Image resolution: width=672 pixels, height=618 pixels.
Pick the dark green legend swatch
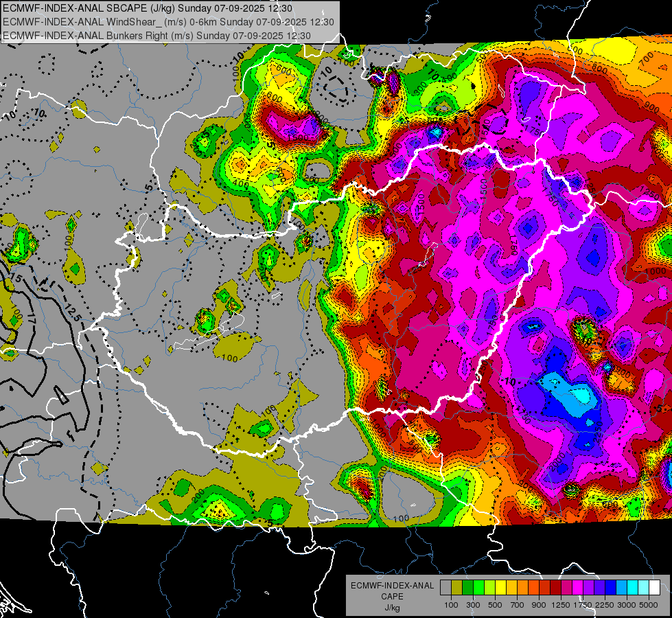467,588
